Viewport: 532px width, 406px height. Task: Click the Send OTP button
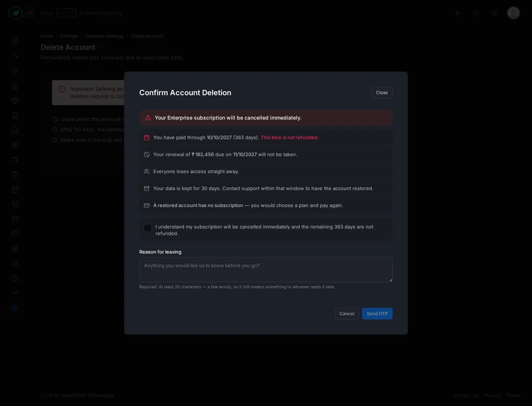[x=377, y=314]
